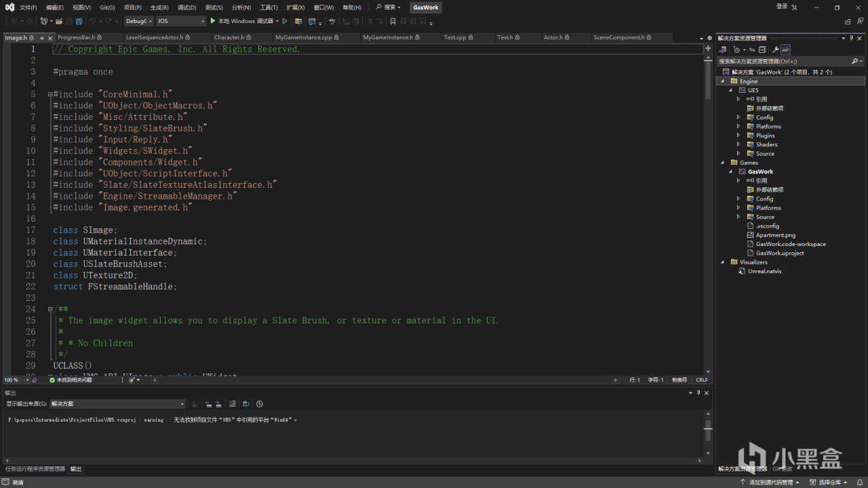Pin the Image.h tab
This screenshot has height=488, width=868.
pyautogui.click(x=41, y=38)
